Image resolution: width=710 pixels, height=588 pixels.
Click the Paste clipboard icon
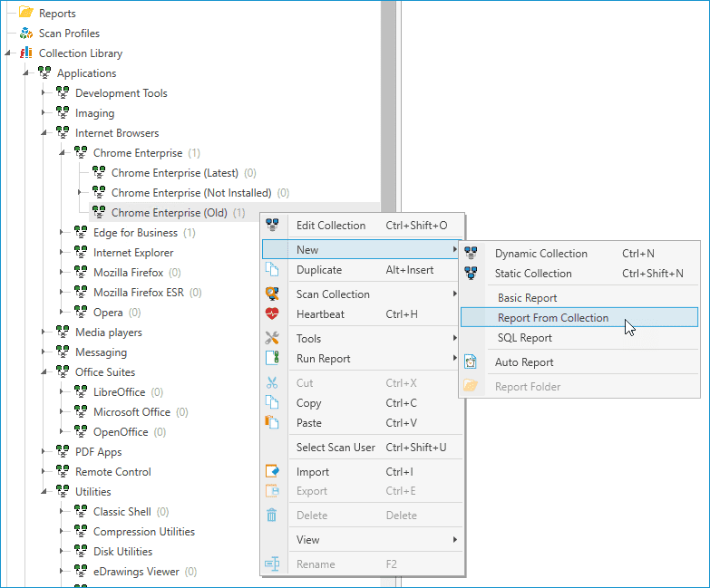[x=272, y=422]
